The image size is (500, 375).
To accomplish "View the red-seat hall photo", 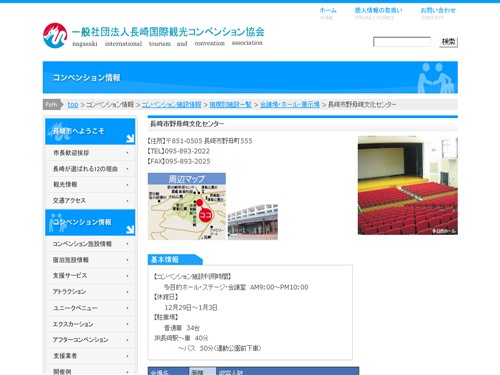I will pyautogui.click(x=408, y=185).
